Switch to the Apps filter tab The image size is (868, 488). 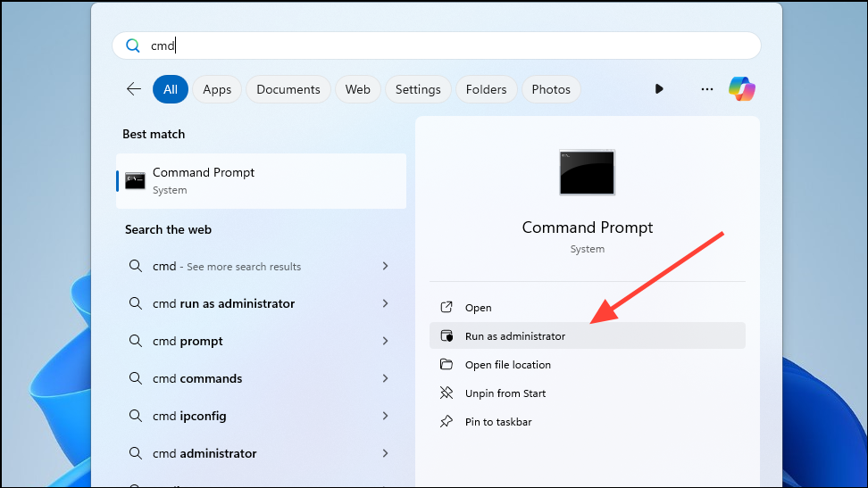[217, 89]
